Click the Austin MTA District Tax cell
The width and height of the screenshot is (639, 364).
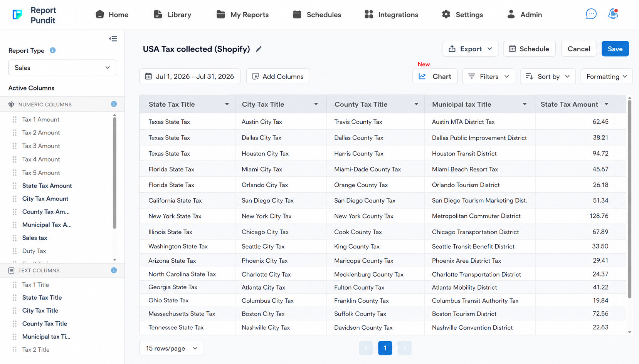[480, 122]
